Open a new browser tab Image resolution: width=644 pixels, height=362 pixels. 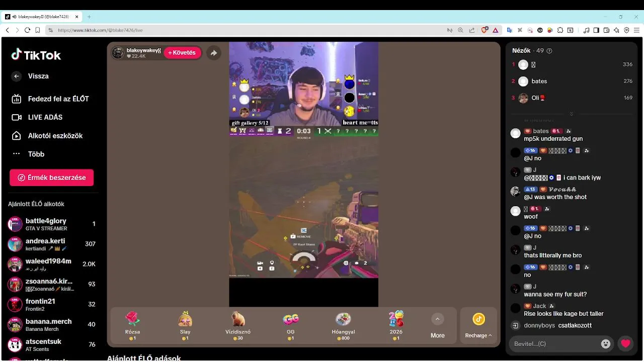coord(89,17)
